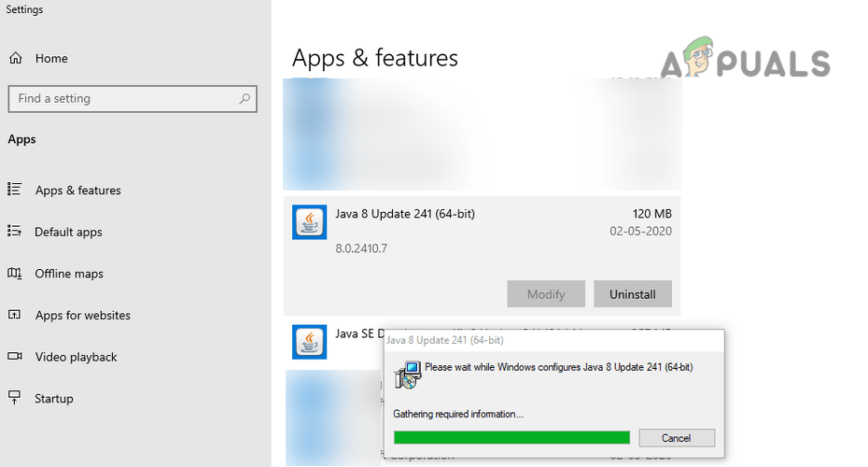Click version number 8.0.2410.7
The image size is (868, 467).
361,248
